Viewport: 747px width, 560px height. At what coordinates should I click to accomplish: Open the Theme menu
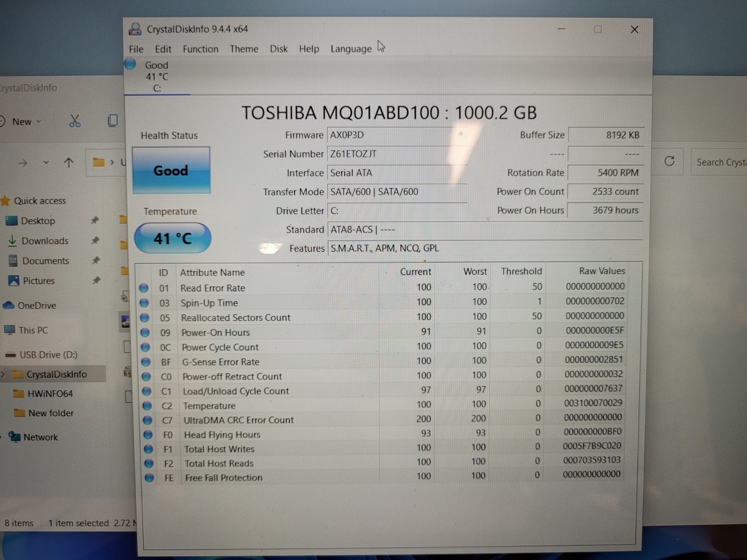click(244, 49)
